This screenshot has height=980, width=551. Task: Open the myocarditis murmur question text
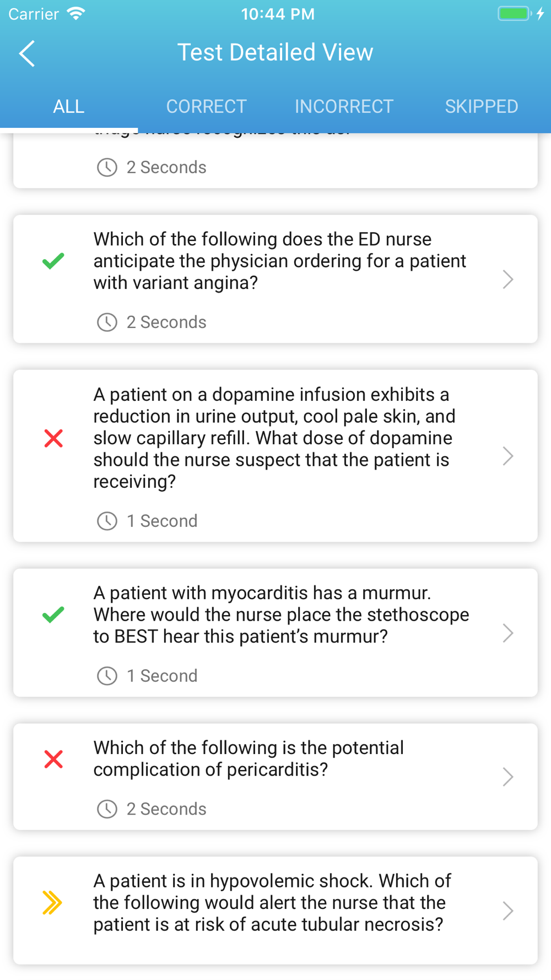(281, 615)
